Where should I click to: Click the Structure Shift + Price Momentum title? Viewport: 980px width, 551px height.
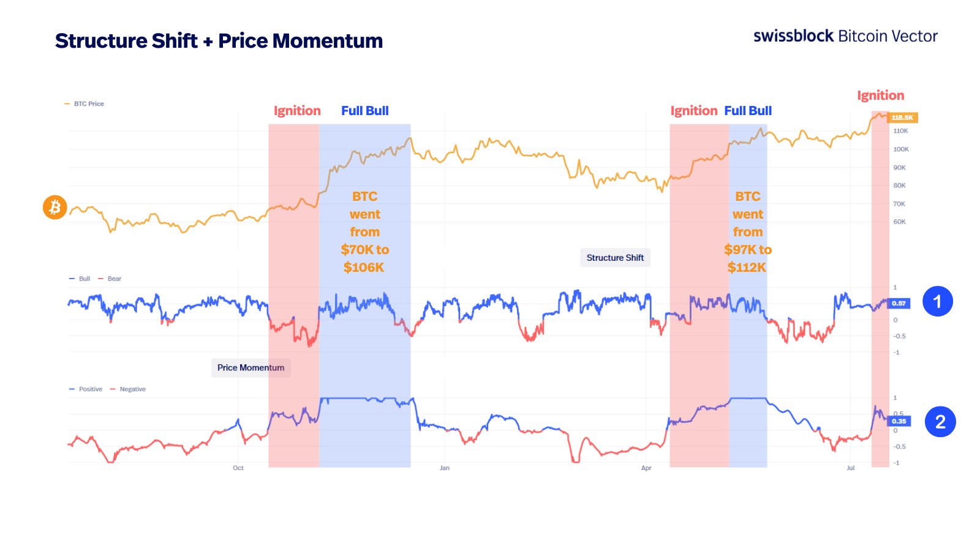coord(219,41)
